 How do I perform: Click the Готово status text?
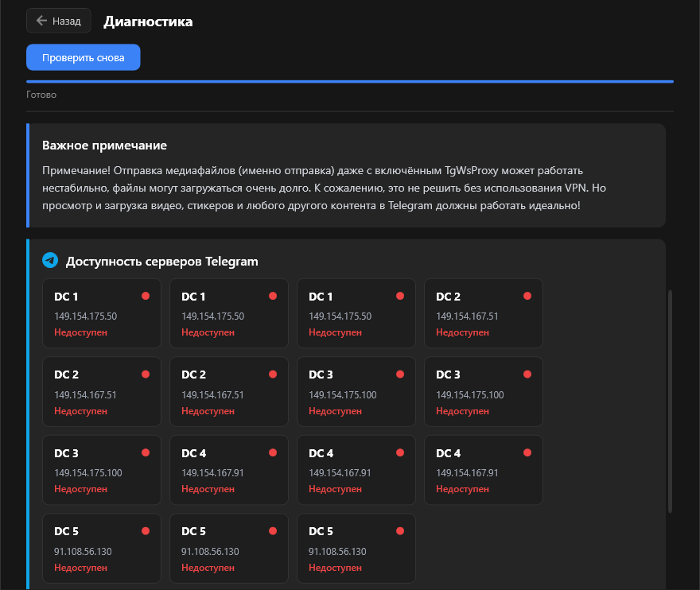pos(41,95)
